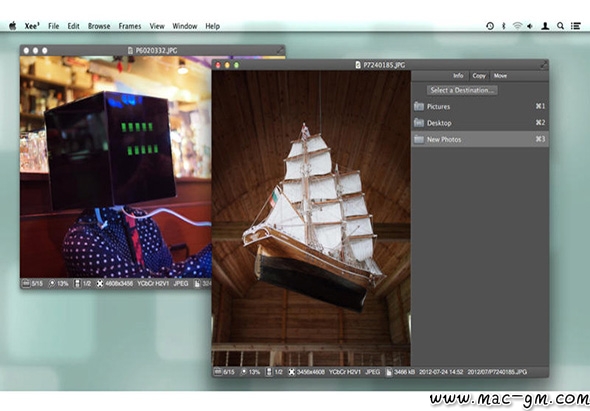Screen dimensions: 590x411
Task: Toggle fullscreen on P6020332.JPG window
Action: point(280,50)
